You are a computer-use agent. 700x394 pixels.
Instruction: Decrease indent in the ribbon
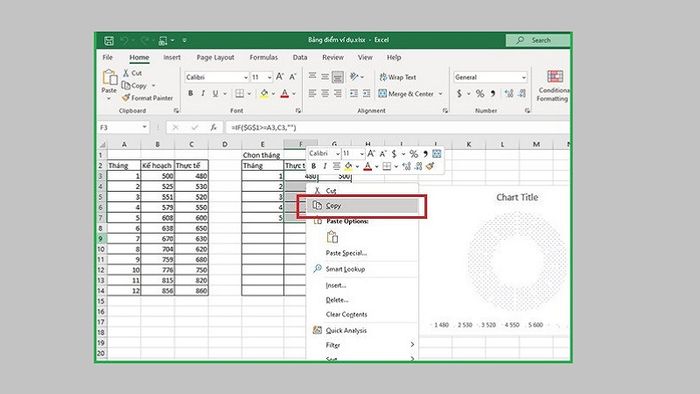(354, 93)
